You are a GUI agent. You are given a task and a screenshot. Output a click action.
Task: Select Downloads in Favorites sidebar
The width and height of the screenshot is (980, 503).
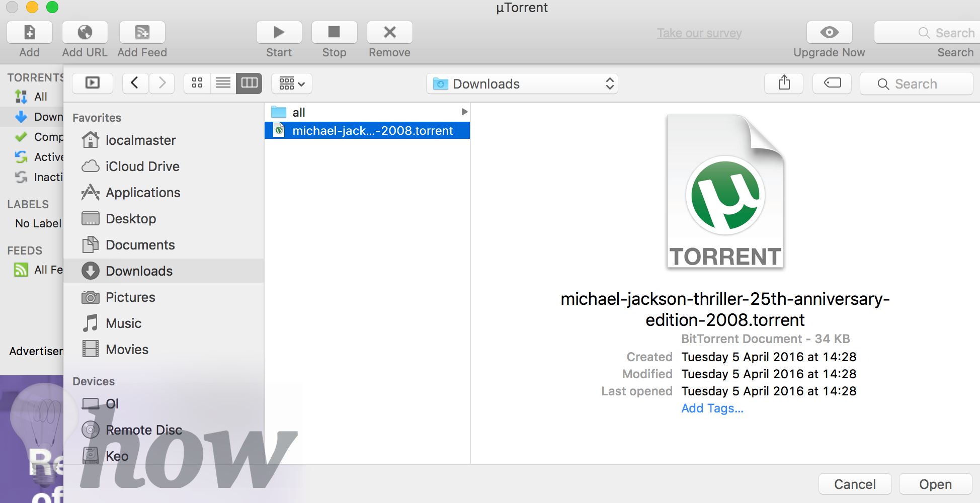click(x=164, y=271)
